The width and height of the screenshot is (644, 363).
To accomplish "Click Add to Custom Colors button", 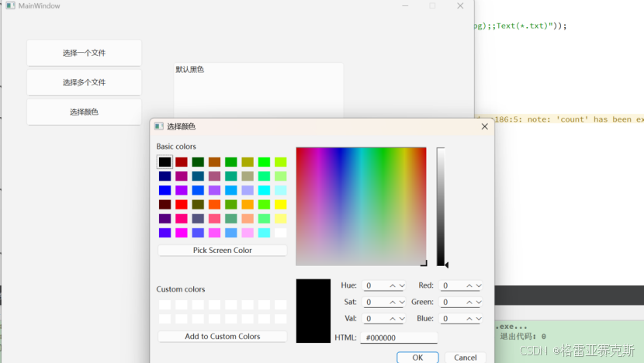I will tap(222, 337).
